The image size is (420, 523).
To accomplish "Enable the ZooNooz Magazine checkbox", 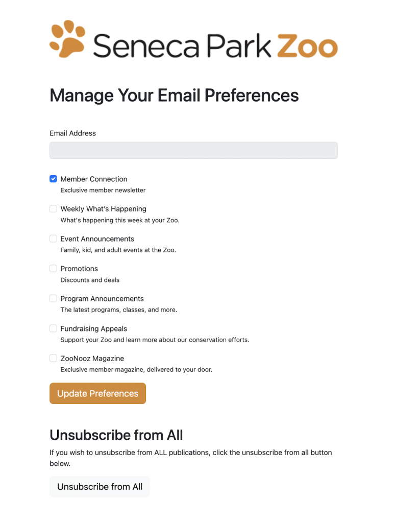I will (54, 358).
